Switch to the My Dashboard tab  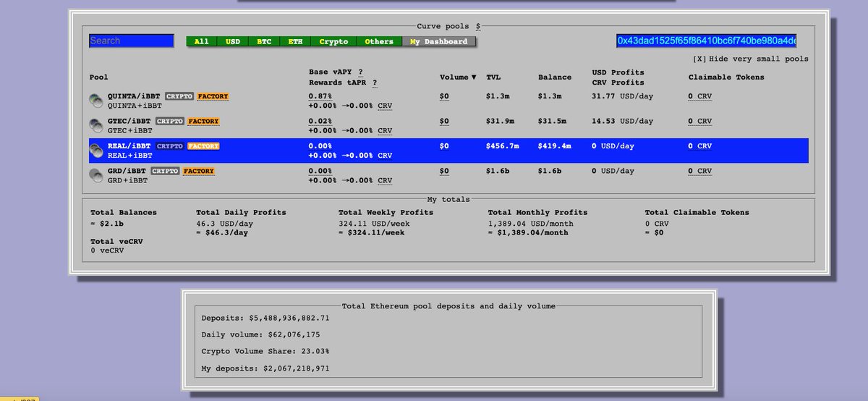[x=439, y=41]
